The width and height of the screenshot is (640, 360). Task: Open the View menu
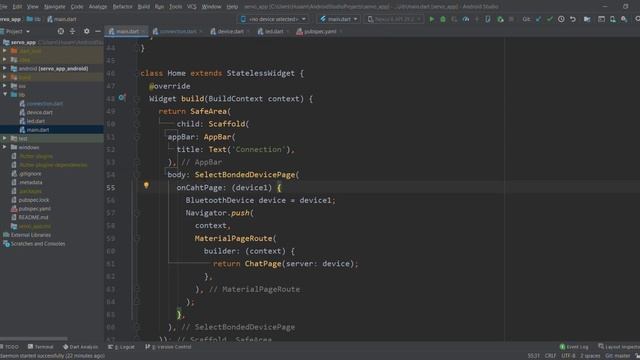tap(33, 7)
